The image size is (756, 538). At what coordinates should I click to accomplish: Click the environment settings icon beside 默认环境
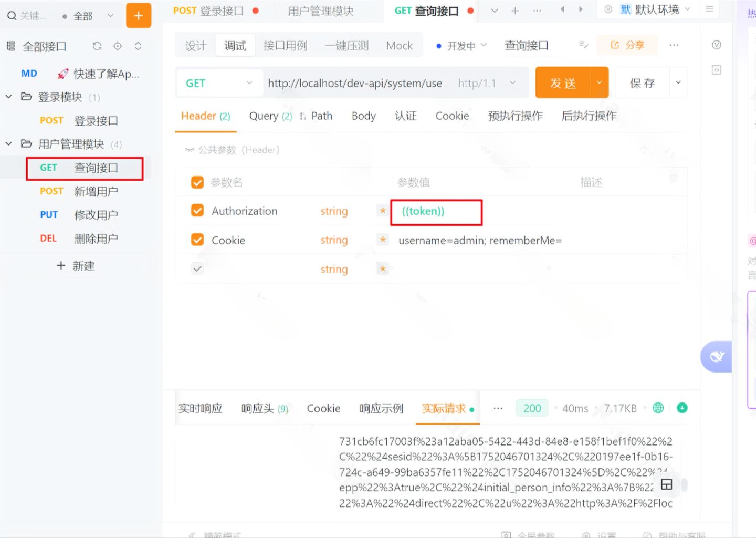pyautogui.click(x=608, y=9)
